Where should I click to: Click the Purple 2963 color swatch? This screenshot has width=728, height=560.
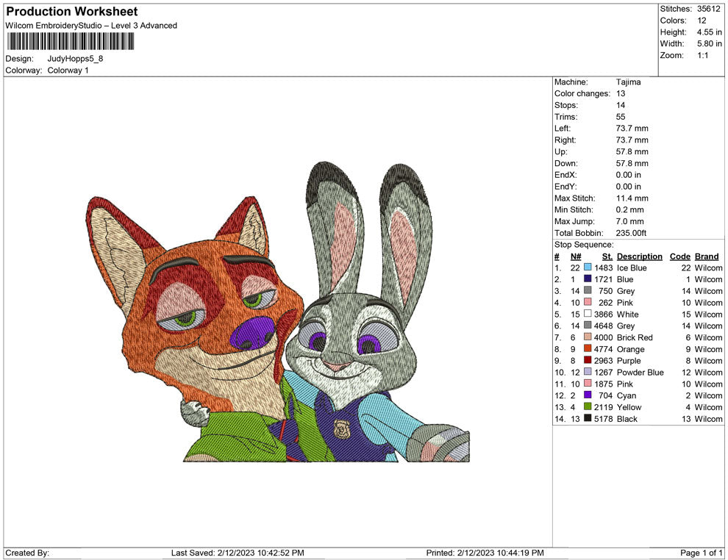(588, 360)
